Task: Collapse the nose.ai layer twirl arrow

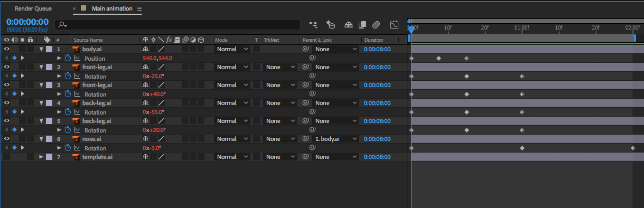Action: coord(41,139)
